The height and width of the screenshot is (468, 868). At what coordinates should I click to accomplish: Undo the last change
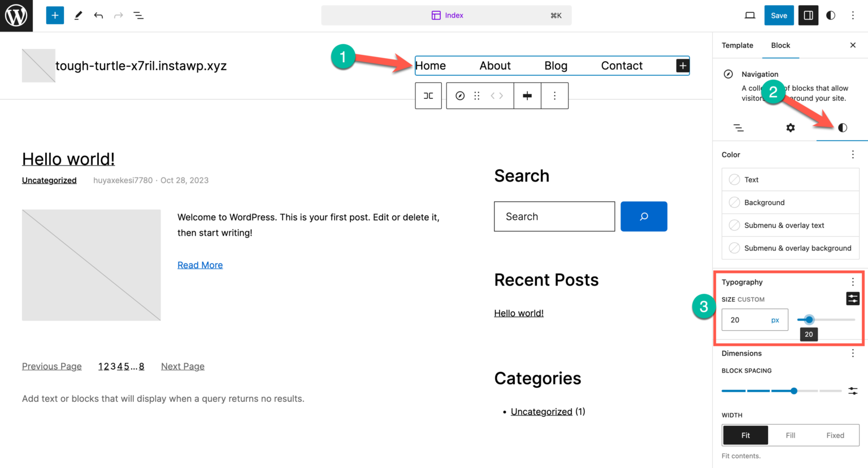pyautogui.click(x=98, y=15)
